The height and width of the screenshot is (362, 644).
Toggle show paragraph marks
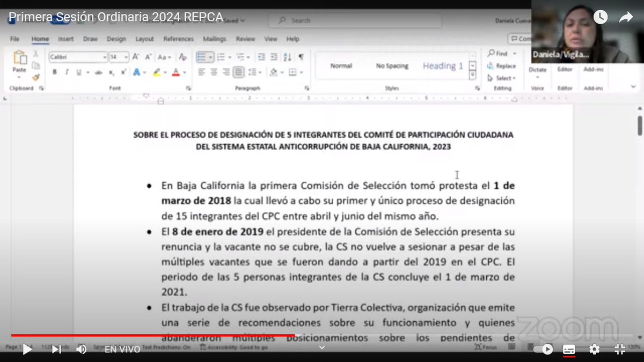tap(301, 57)
